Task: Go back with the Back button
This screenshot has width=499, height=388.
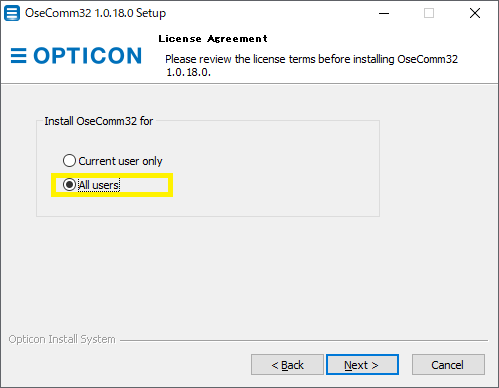Action: coord(287,365)
